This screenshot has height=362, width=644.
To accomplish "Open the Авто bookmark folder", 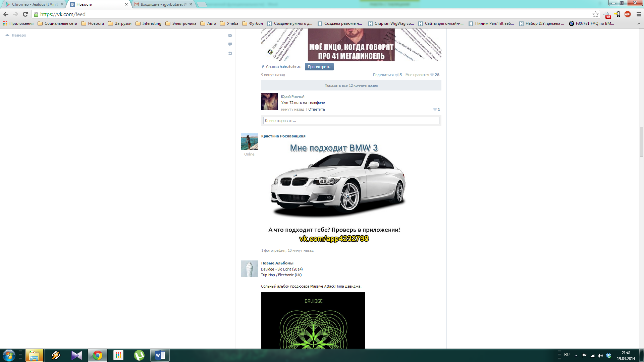I will [208, 23].
